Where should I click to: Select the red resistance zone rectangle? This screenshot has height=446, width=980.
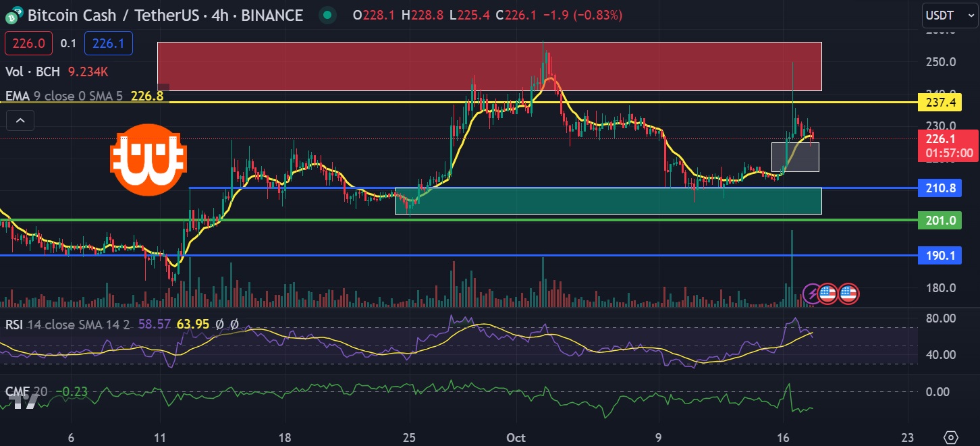click(x=489, y=66)
